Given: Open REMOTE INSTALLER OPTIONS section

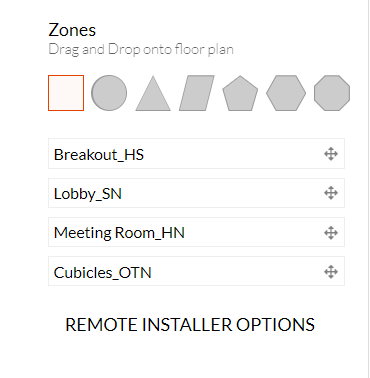Looking at the screenshot, I should (x=190, y=325).
